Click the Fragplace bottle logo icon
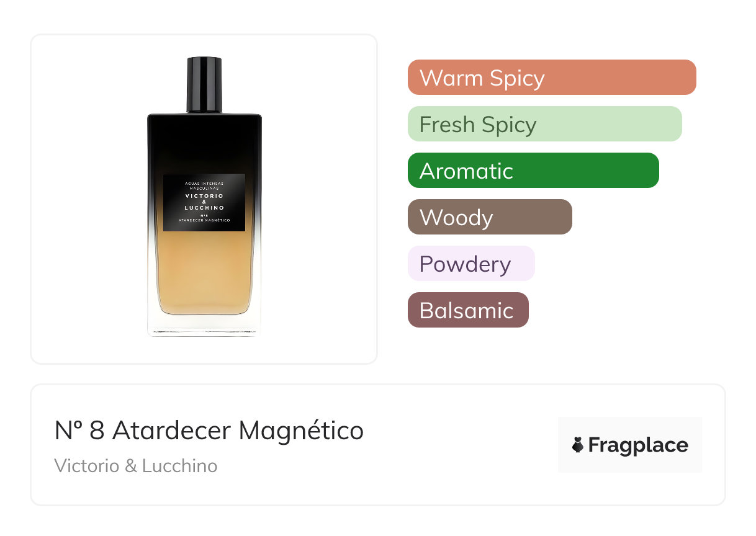756x536 pixels. pos(578,445)
